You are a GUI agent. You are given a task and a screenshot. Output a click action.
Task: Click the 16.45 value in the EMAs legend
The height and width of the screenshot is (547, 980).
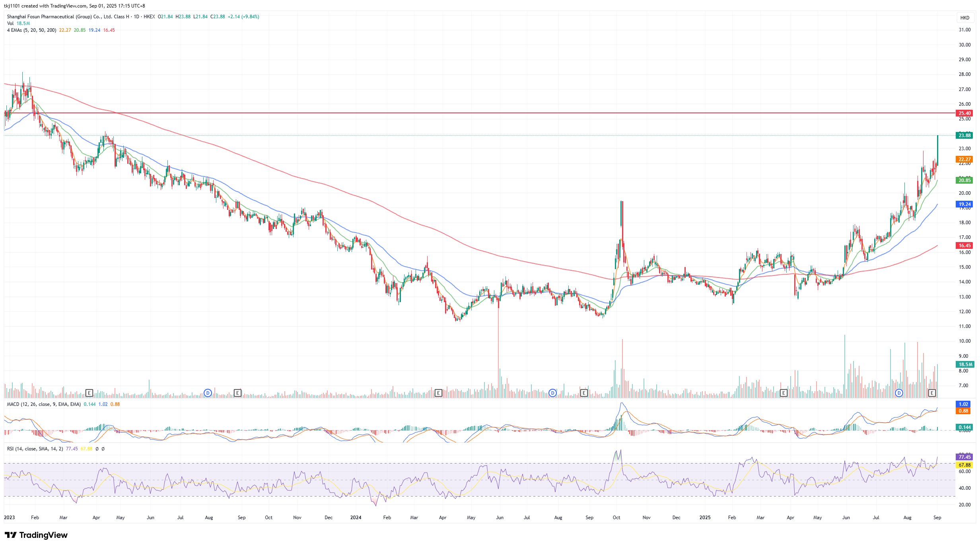(x=109, y=30)
